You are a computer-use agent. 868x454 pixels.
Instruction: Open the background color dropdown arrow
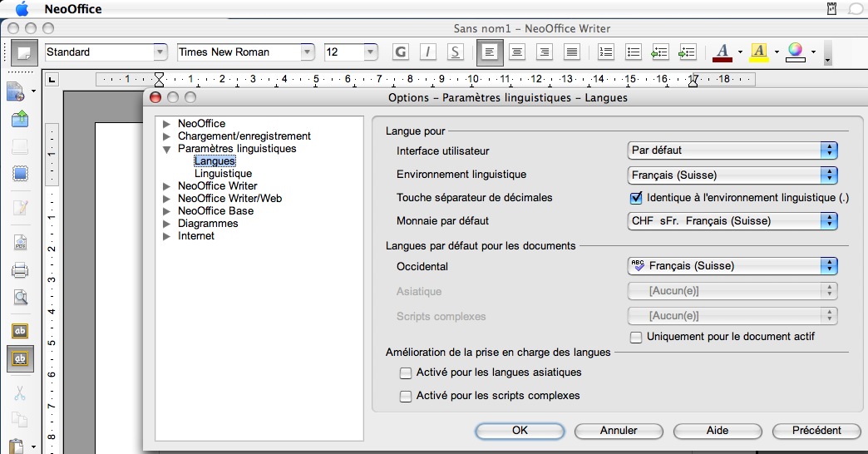[813, 52]
